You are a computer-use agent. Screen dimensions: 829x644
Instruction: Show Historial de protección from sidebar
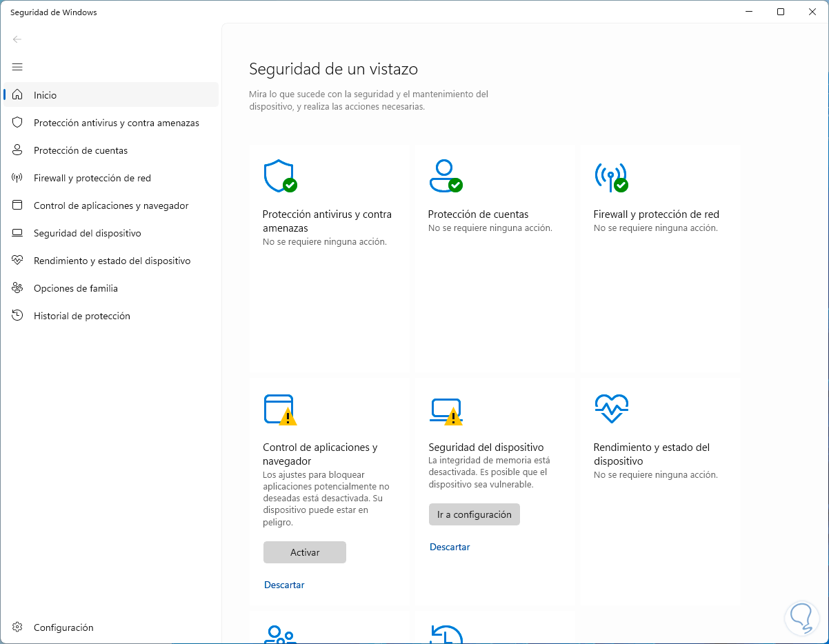coord(82,316)
